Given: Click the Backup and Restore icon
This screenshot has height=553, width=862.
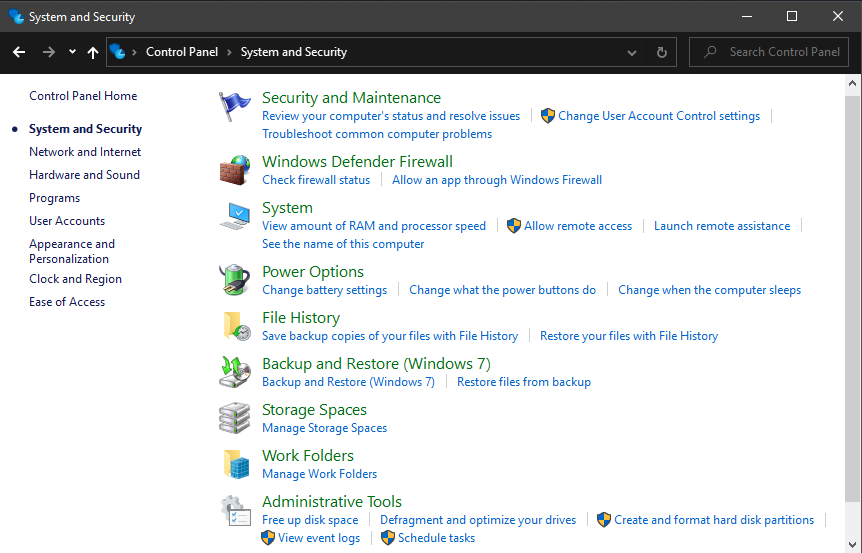Looking at the screenshot, I should tap(235, 372).
